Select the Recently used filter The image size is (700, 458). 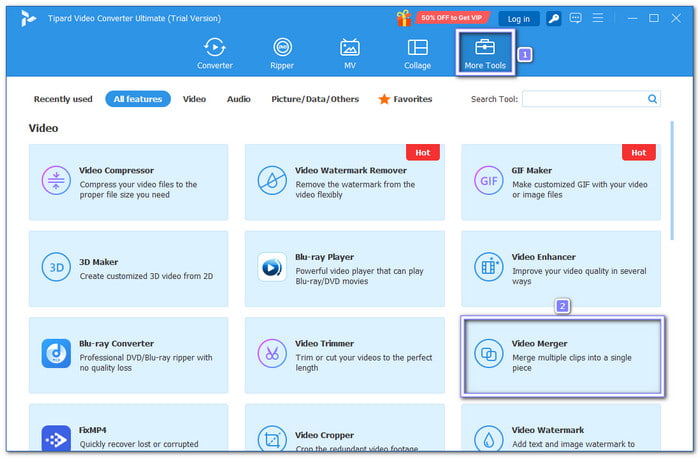pos(63,99)
